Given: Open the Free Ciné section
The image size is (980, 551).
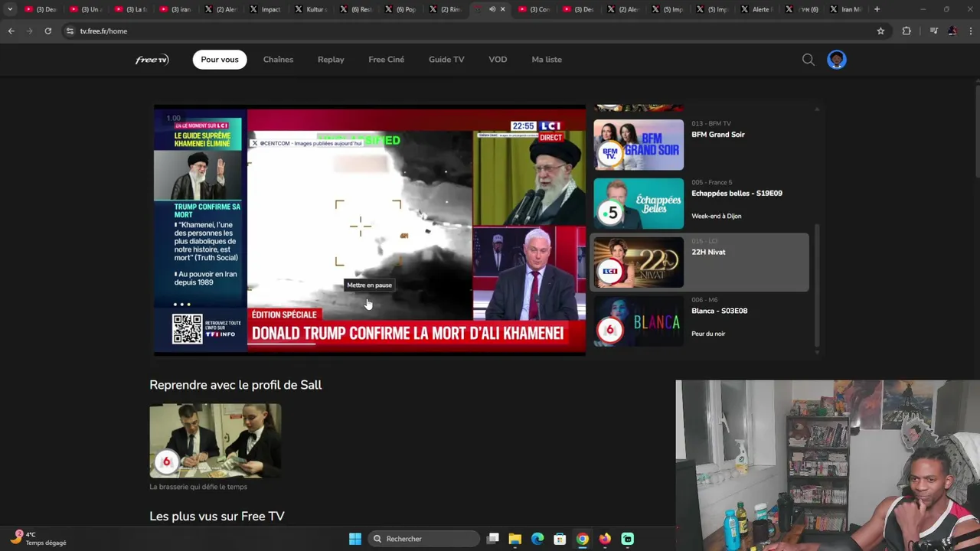Looking at the screenshot, I should point(386,60).
